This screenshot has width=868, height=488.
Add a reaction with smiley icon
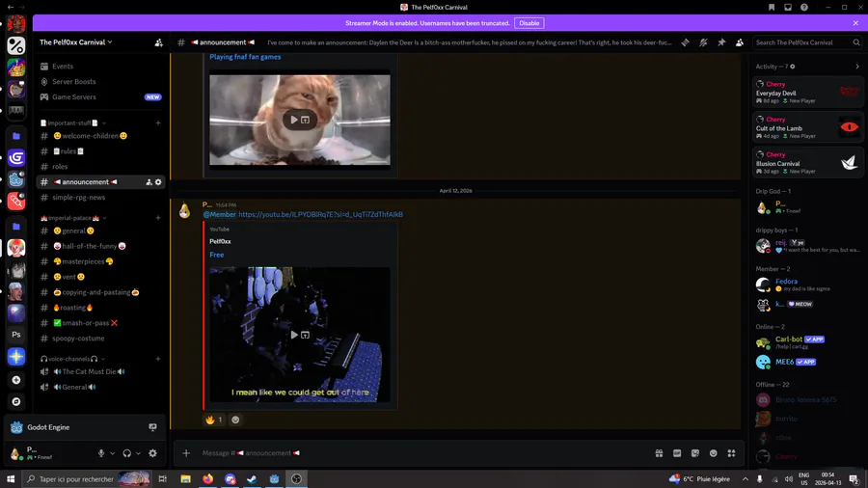pyautogui.click(x=235, y=420)
